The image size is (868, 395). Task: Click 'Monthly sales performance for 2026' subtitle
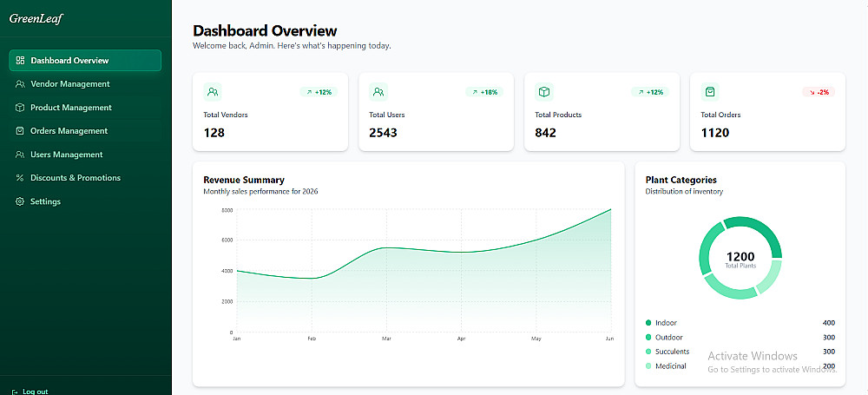pos(260,192)
